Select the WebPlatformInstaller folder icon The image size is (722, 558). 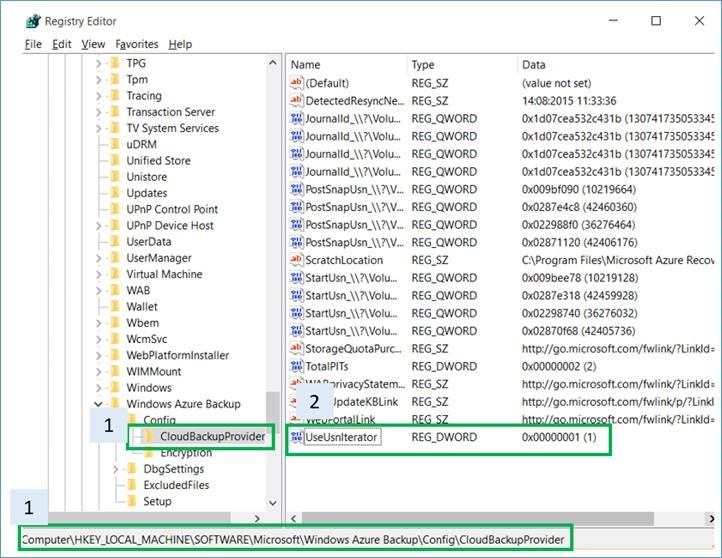point(115,355)
